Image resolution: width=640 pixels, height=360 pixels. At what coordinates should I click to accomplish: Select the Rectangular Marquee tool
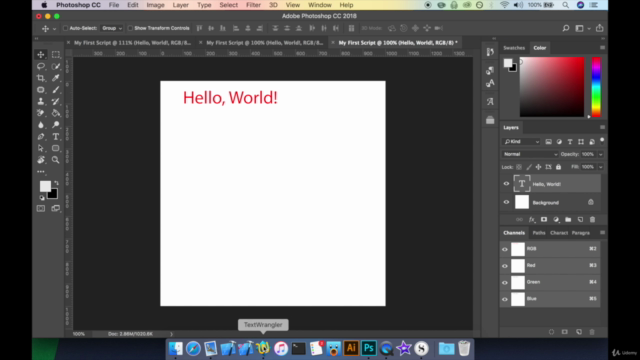click(56, 54)
